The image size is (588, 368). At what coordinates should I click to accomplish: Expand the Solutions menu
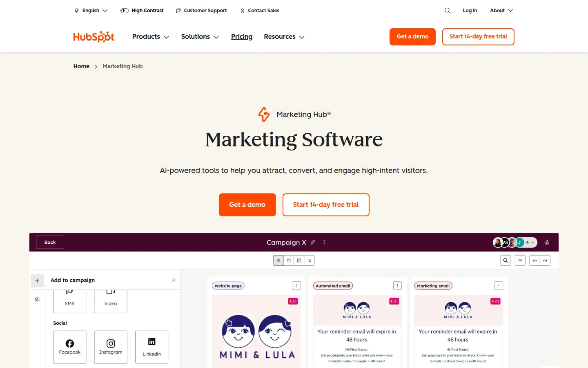(200, 37)
